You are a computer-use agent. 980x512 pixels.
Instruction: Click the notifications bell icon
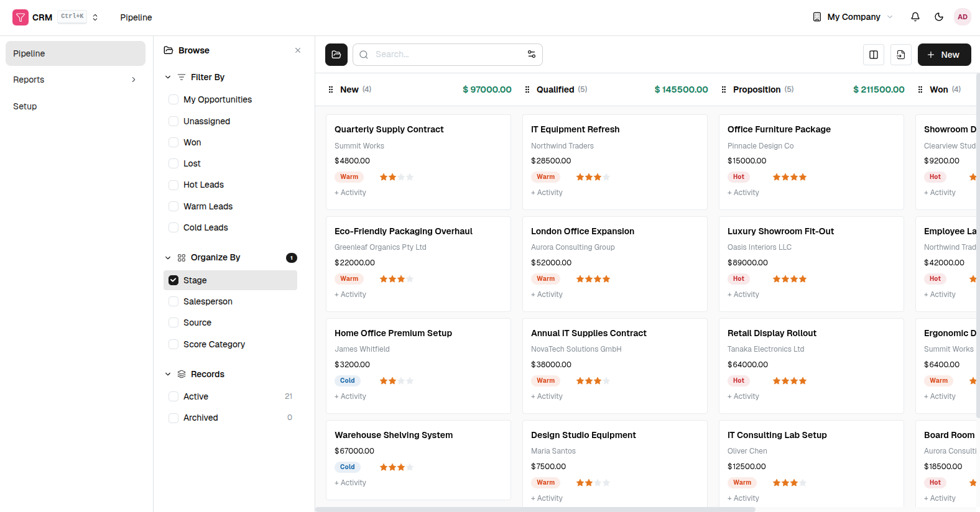point(915,17)
